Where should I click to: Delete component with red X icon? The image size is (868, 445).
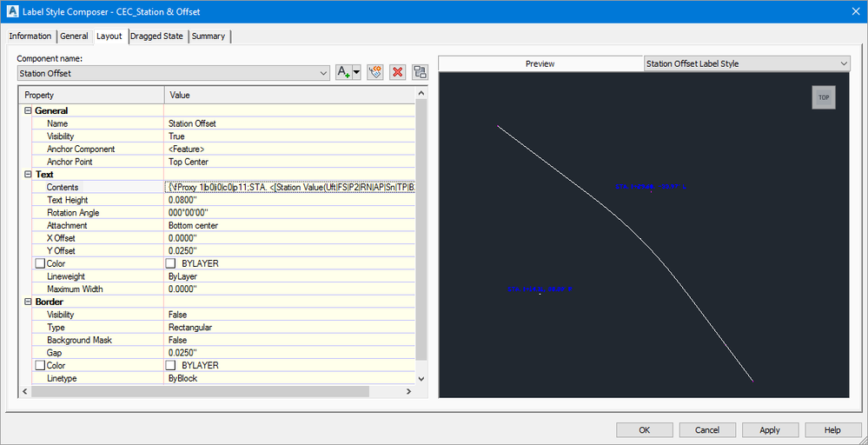click(397, 72)
